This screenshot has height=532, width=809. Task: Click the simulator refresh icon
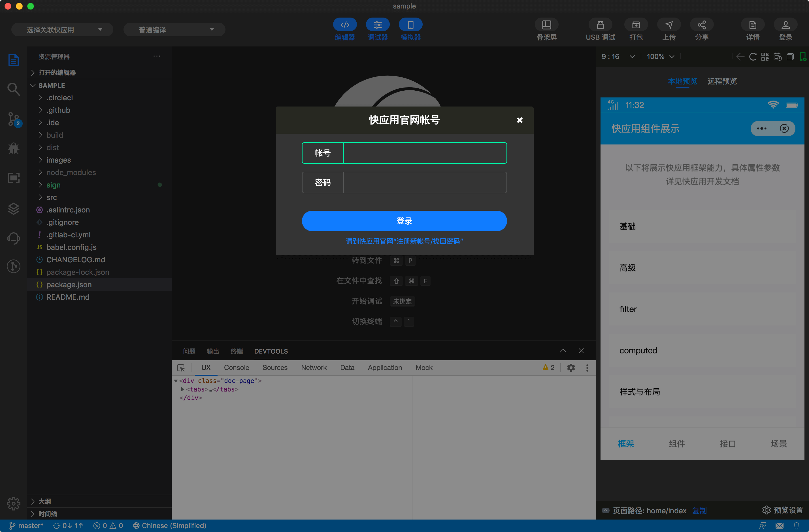point(753,57)
